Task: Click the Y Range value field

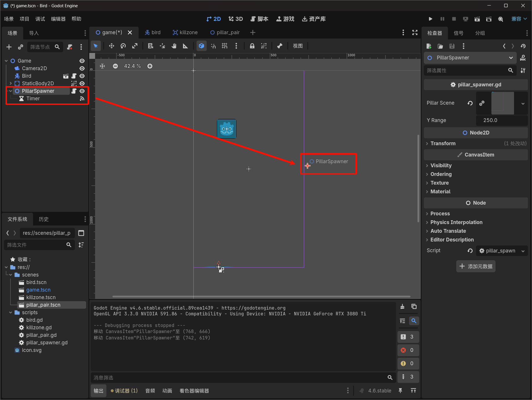Action: coord(502,120)
